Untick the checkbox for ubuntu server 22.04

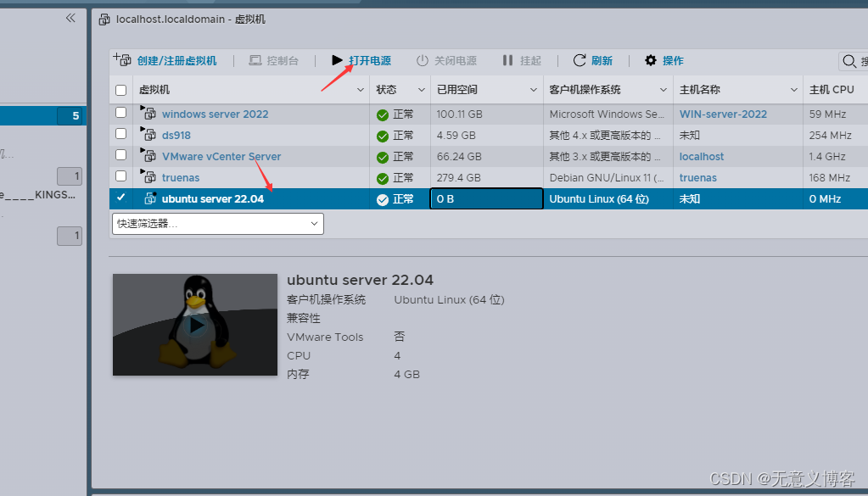(x=120, y=198)
